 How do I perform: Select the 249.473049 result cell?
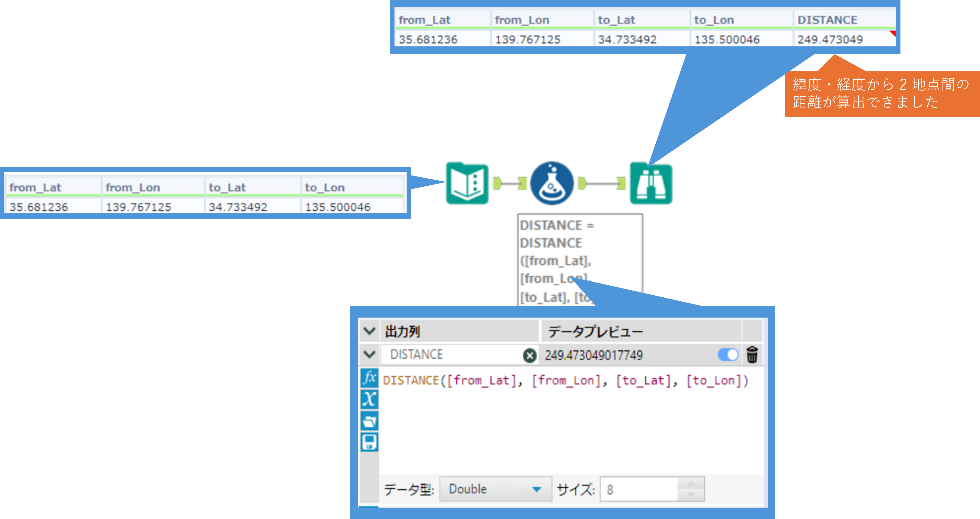click(830, 39)
